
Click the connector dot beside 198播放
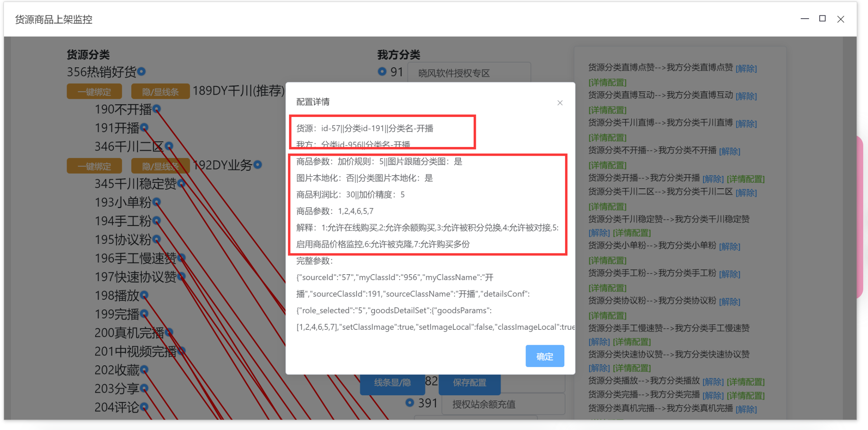click(x=144, y=295)
